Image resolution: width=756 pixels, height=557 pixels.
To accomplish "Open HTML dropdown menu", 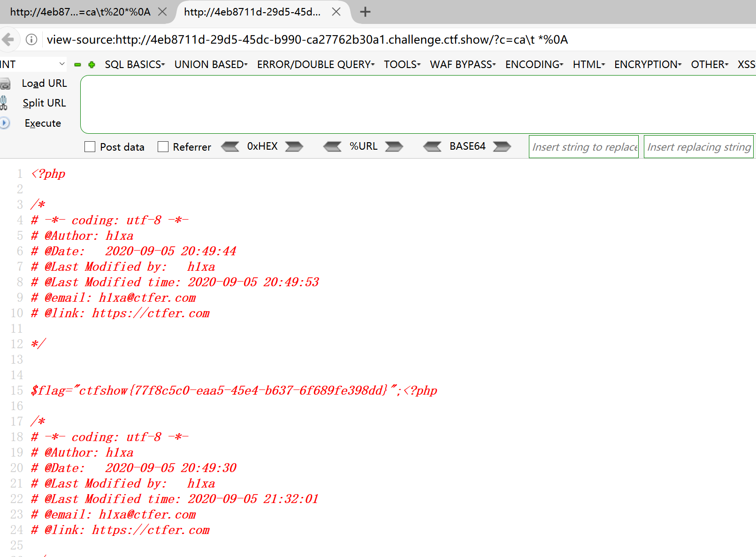I will (589, 64).
